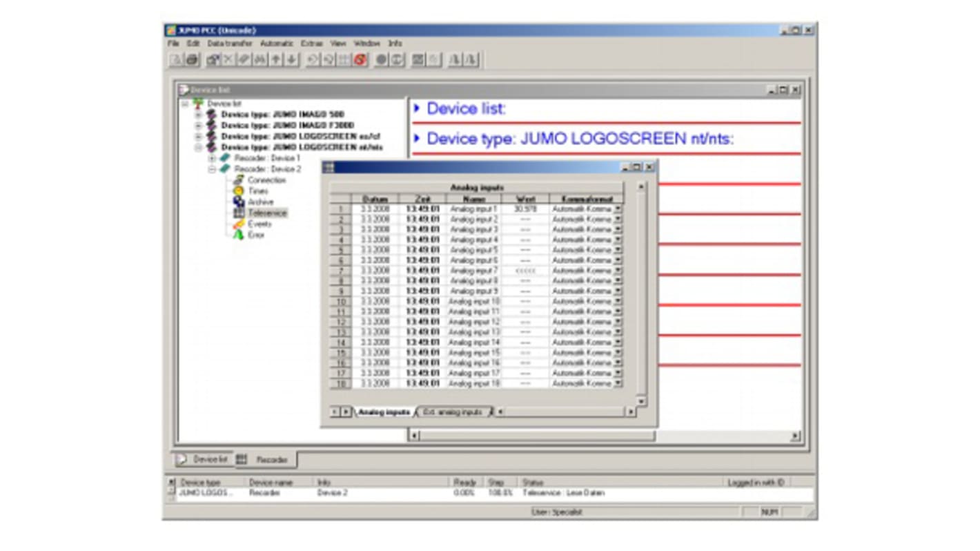Open Kommaformat dropdown for Analog input 12
Image resolution: width=980 pixels, height=551 pixels.
coord(618,322)
